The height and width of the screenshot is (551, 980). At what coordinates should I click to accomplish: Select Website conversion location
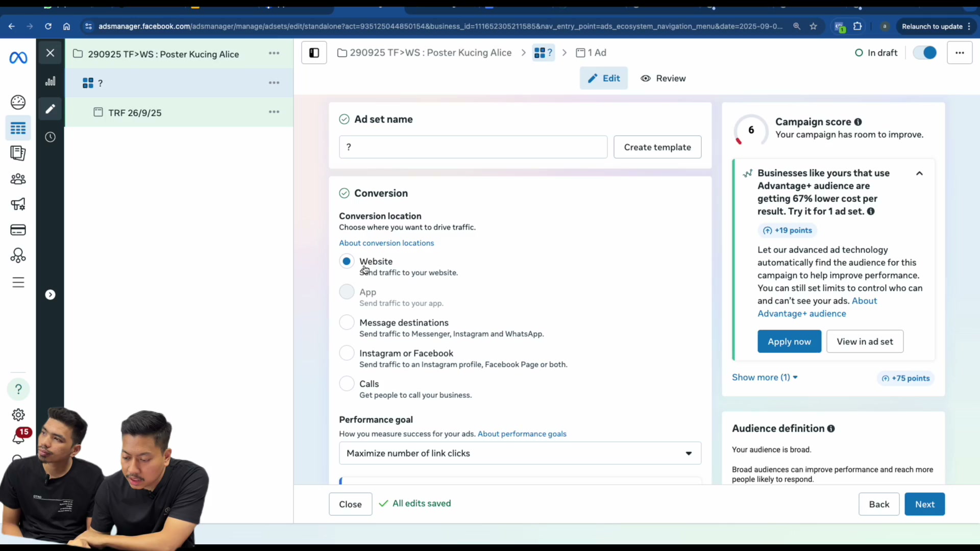(x=347, y=261)
